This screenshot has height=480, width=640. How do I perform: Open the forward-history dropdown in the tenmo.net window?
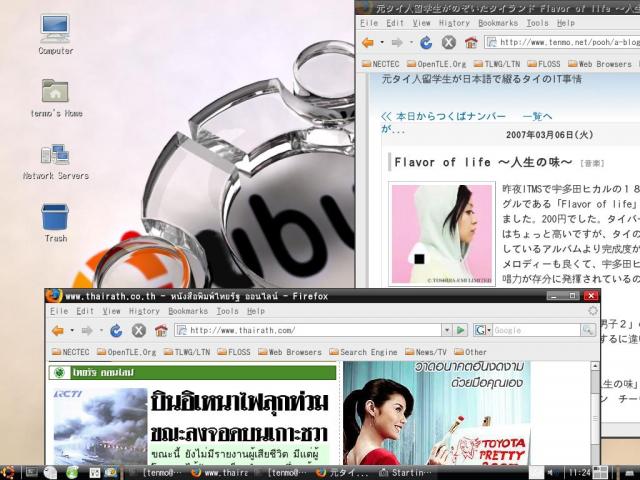coord(411,42)
